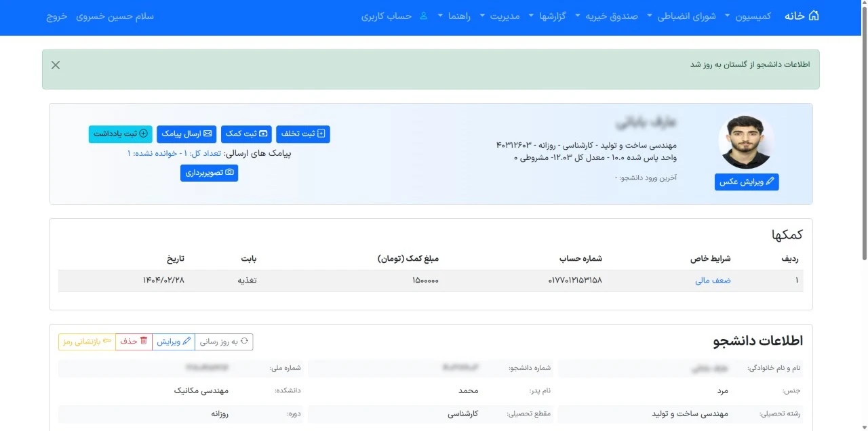The image size is (868, 431).
Task: Select the دوره value روزانه
Action: click(218, 413)
